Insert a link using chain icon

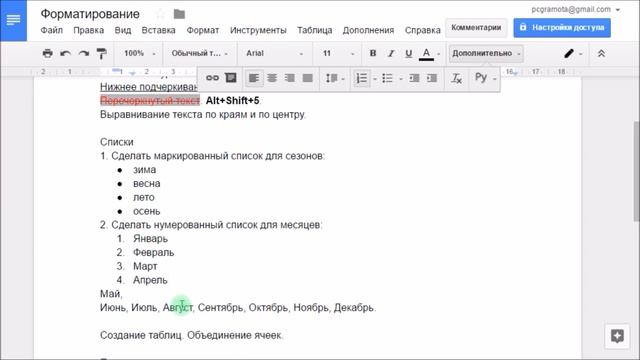pos(212,78)
